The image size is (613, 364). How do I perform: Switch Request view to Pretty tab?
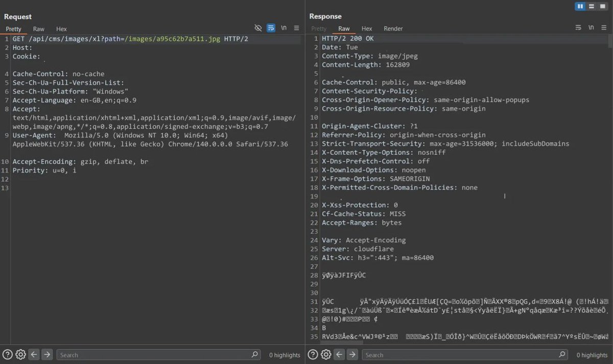point(14,29)
